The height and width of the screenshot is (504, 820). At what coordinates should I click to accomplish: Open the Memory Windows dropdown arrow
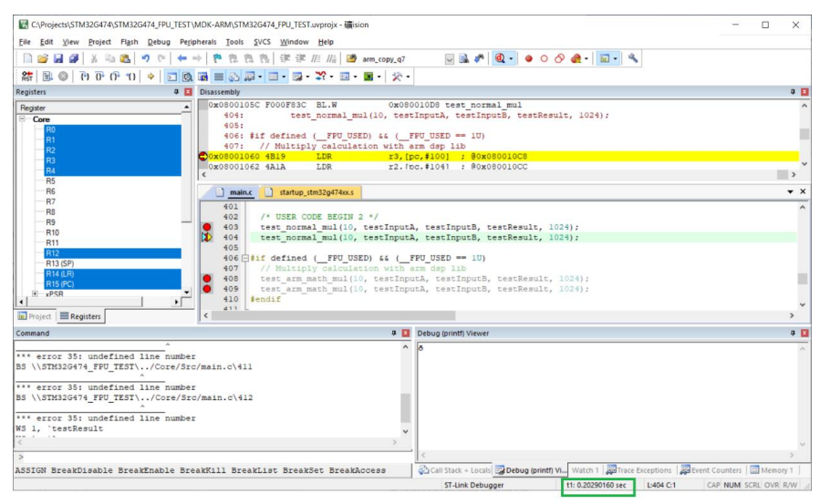click(x=284, y=77)
